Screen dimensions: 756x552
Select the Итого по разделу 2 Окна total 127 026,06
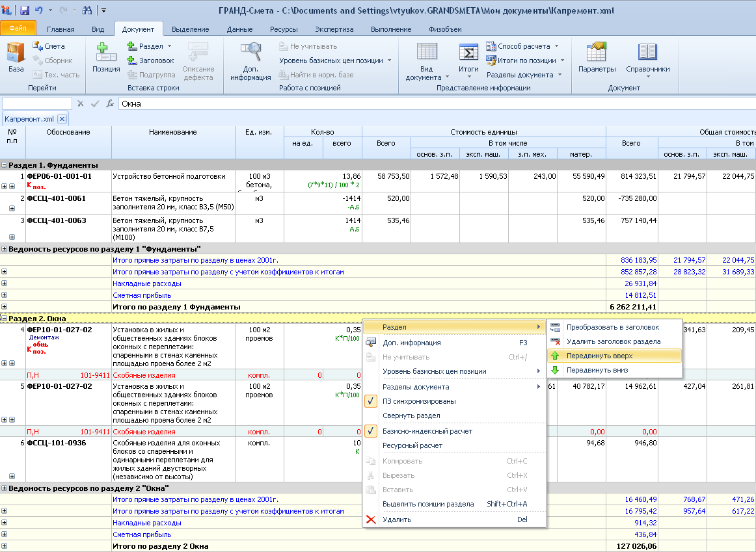click(632, 546)
